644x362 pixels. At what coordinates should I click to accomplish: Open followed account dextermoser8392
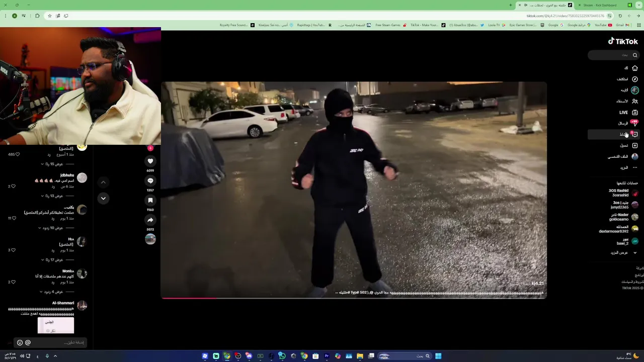click(x=618, y=229)
